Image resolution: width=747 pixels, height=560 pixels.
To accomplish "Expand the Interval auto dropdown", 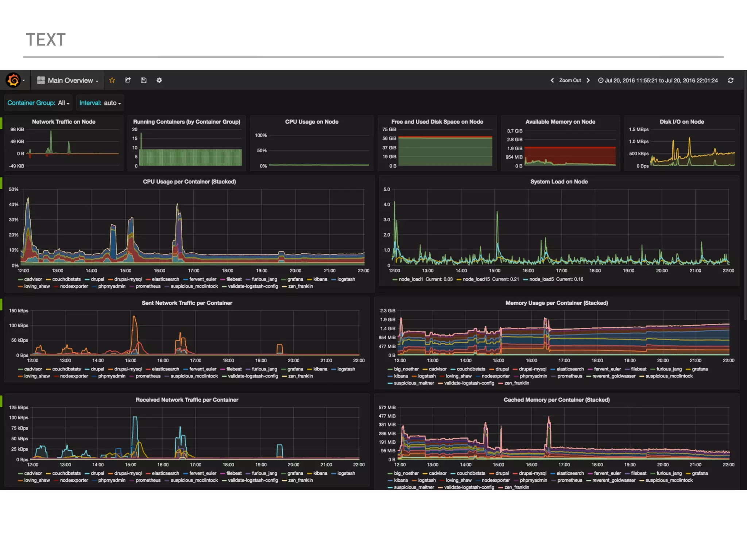I will (112, 103).
